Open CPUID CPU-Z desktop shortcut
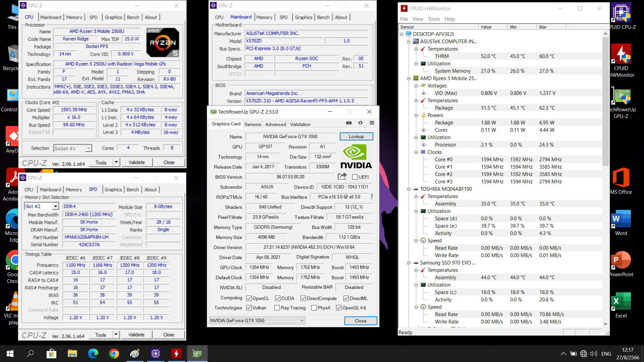The image size is (644, 362). [622, 16]
